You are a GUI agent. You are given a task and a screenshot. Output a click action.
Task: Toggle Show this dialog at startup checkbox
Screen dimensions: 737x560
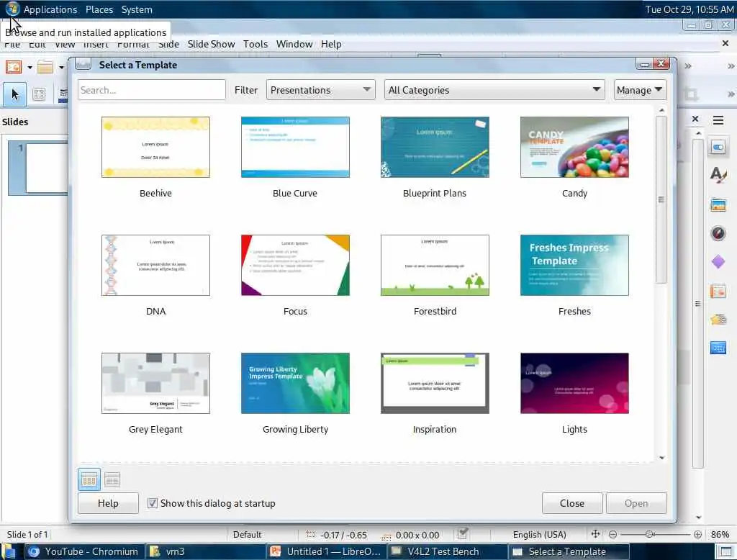pyautogui.click(x=153, y=503)
